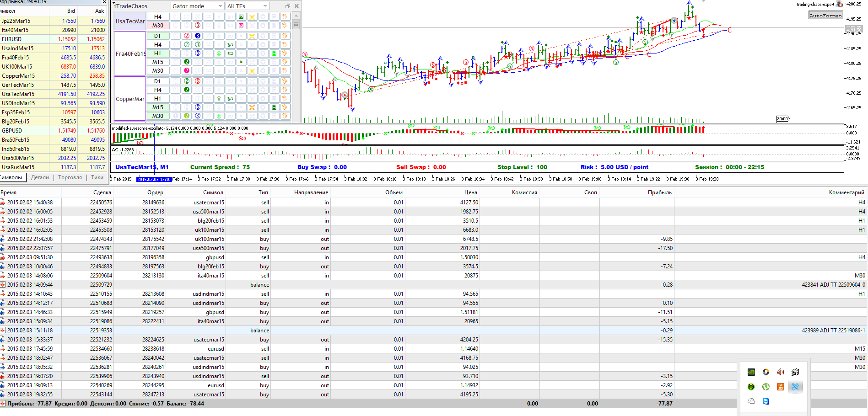This screenshot has width=868, height=416.
Task: Click the green gator icon in Fra40Feb15 H4 row
Action: [230, 44]
